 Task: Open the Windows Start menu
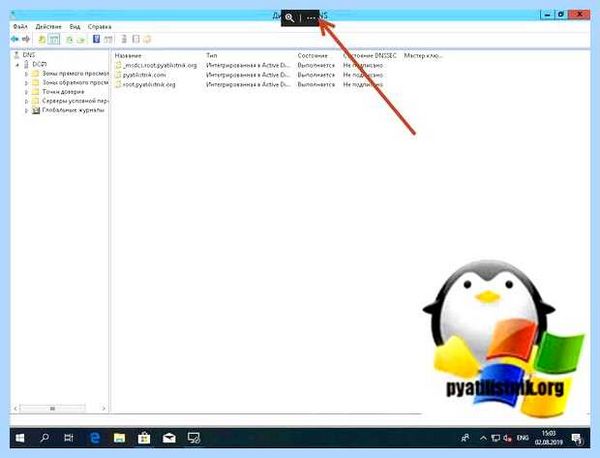pyautogui.click(x=20, y=438)
